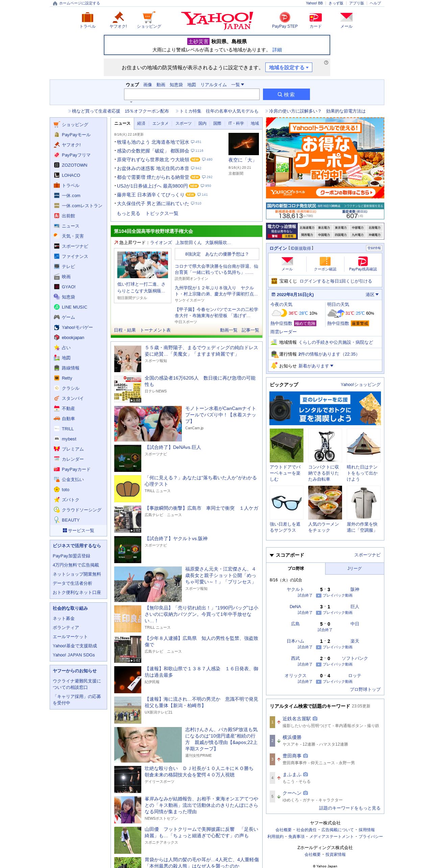Viewport: 434px width, 868px height.
Task: Click 詳細 link in disaster alert
Action: click(277, 50)
